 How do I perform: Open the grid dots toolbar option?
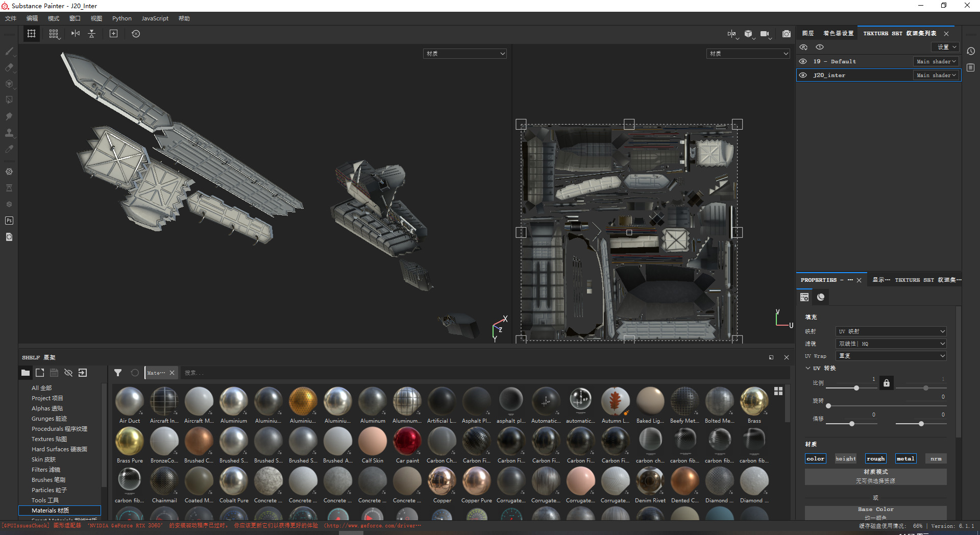(54, 34)
